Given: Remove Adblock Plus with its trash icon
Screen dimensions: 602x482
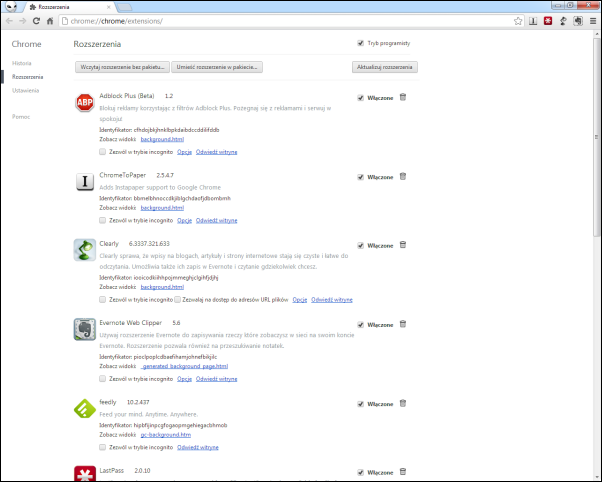Looking at the screenshot, I should 403,97.
